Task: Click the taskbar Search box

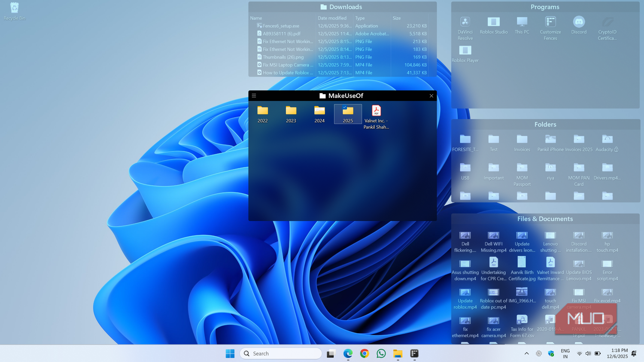Action: coord(281,353)
